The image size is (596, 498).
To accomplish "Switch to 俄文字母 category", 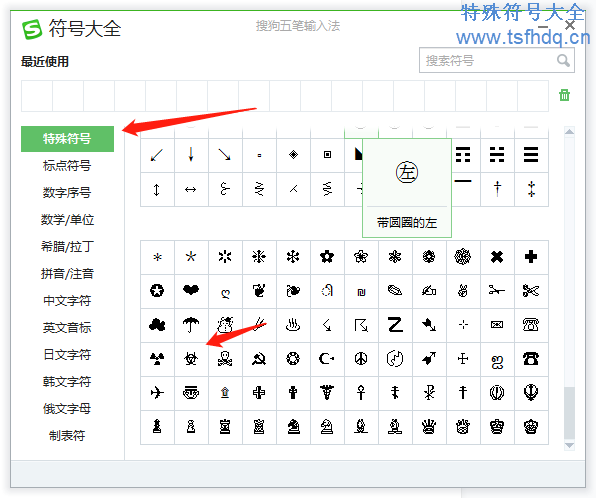I will (x=67, y=409).
